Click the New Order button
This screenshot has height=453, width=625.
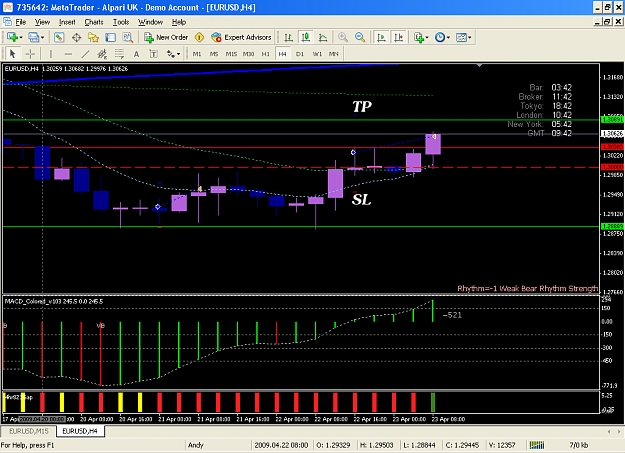point(166,37)
